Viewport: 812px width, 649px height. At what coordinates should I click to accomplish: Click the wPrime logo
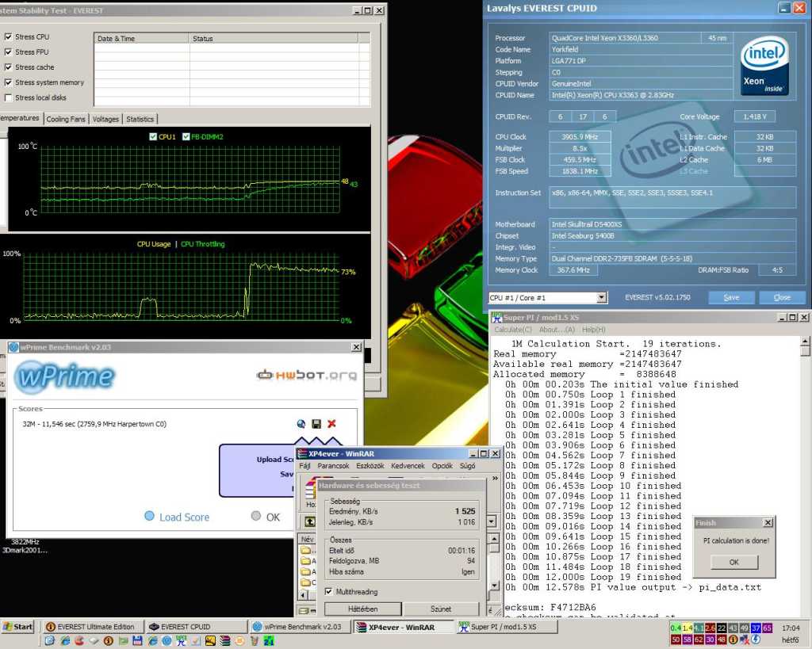coord(65,376)
